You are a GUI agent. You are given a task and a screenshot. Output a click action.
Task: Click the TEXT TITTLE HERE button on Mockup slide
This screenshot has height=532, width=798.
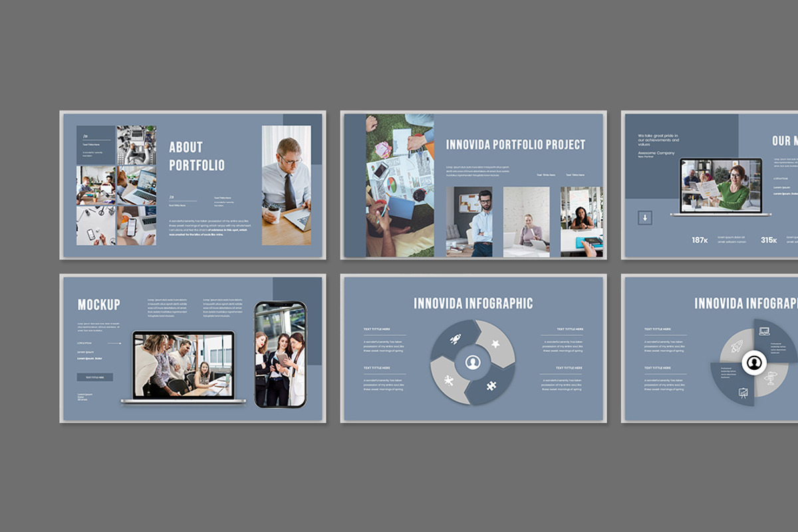[95, 377]
